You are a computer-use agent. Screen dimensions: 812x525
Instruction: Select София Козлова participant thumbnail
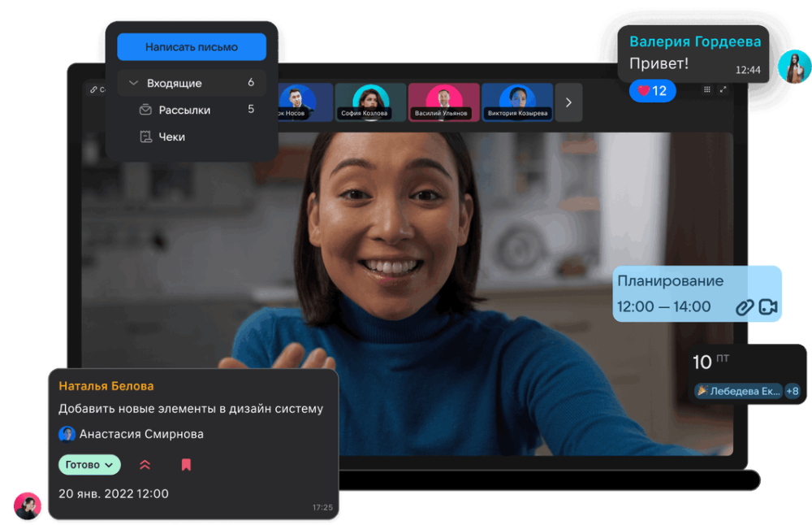tap(370, 102)
